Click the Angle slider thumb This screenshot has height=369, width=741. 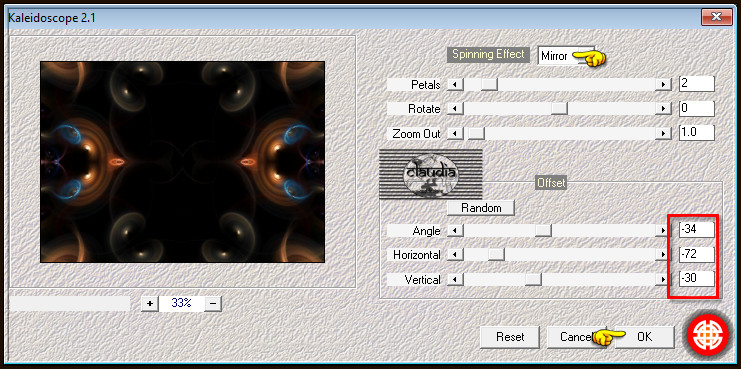click(543, 231)
